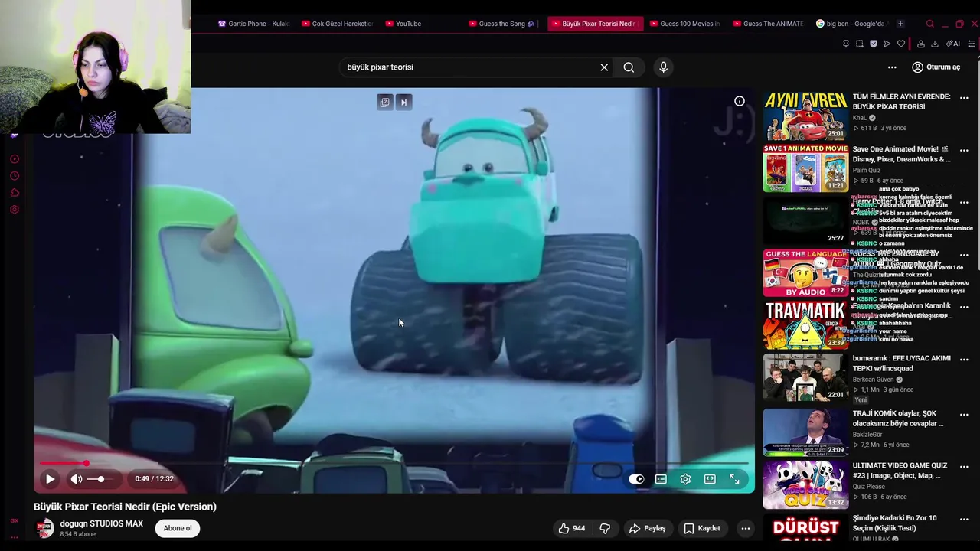Open options for 'TRAJİ KOMİK olaylar' video
980x551 pixels.
click(964, 415)
